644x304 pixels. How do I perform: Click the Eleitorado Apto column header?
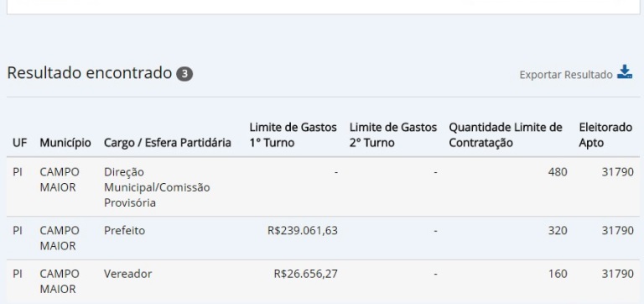tap(605, 135)
